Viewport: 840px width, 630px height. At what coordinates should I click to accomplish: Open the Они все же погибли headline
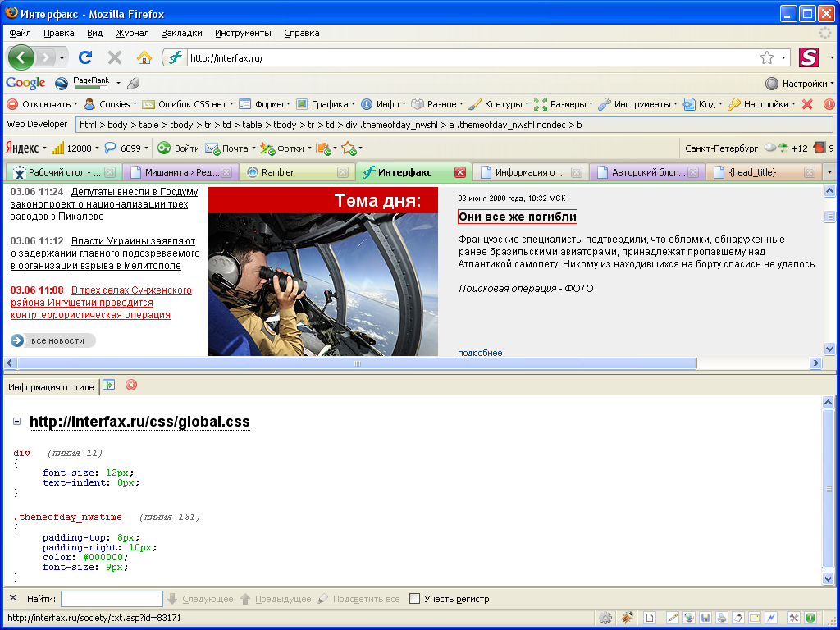pos(518,217)
